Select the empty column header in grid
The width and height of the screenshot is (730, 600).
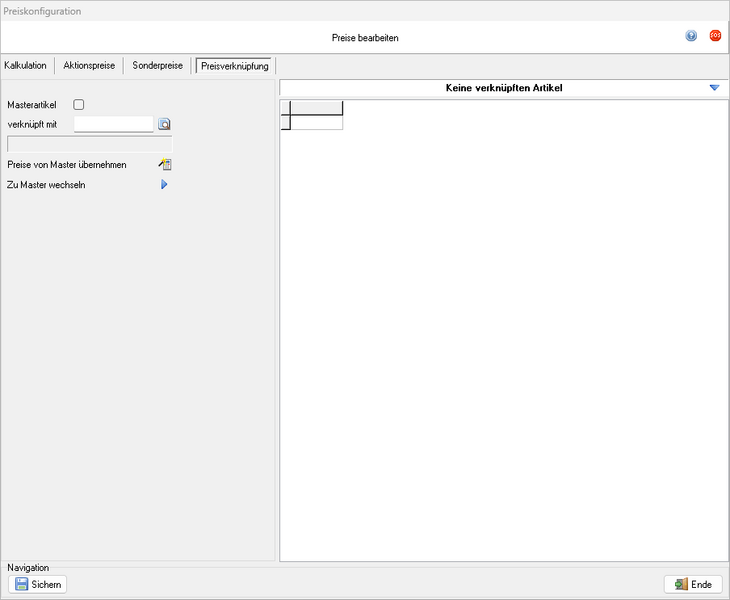pyautogui.click(x=316, y=106)
